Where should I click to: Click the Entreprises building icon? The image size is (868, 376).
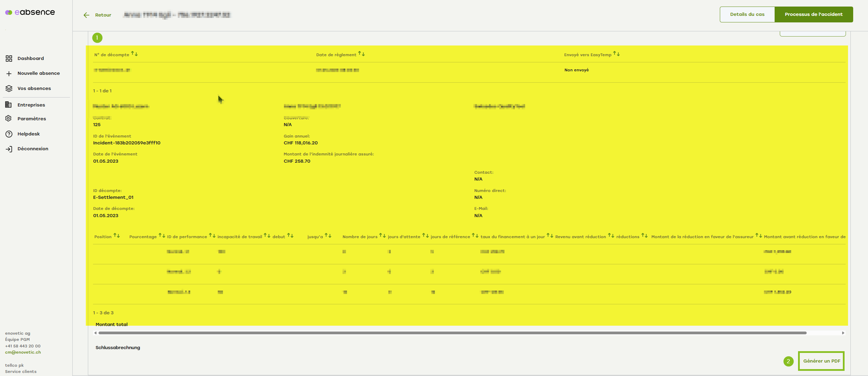click(x=9, y=105)
